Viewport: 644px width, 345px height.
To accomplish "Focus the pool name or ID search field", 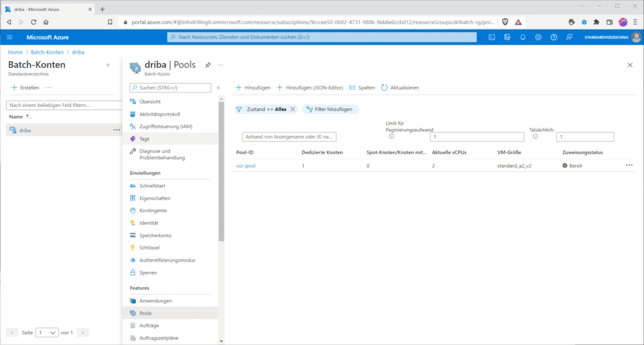I will (x=289, y=137).
